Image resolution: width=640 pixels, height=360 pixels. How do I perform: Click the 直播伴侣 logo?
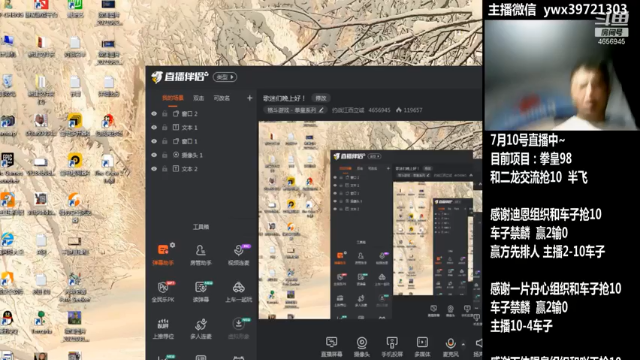(180, 77)
